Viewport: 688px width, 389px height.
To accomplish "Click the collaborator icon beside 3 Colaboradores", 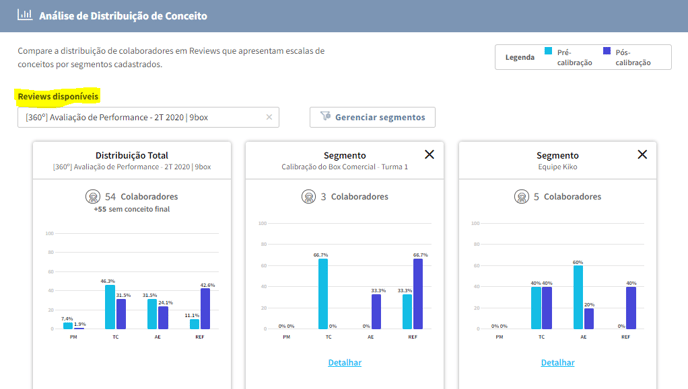I will [x=308, y=196].
